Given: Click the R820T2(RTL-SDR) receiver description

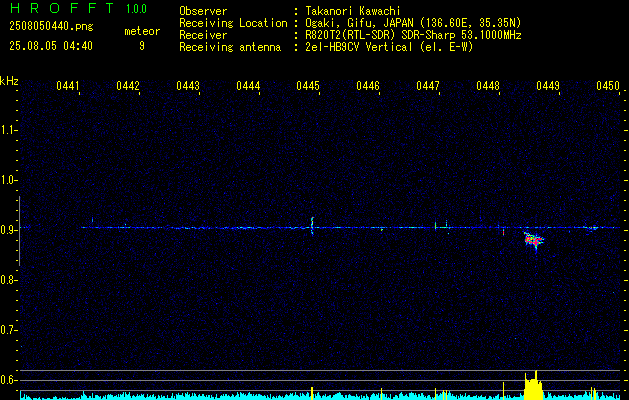Looking at the screenshot, I should [413, 35].
